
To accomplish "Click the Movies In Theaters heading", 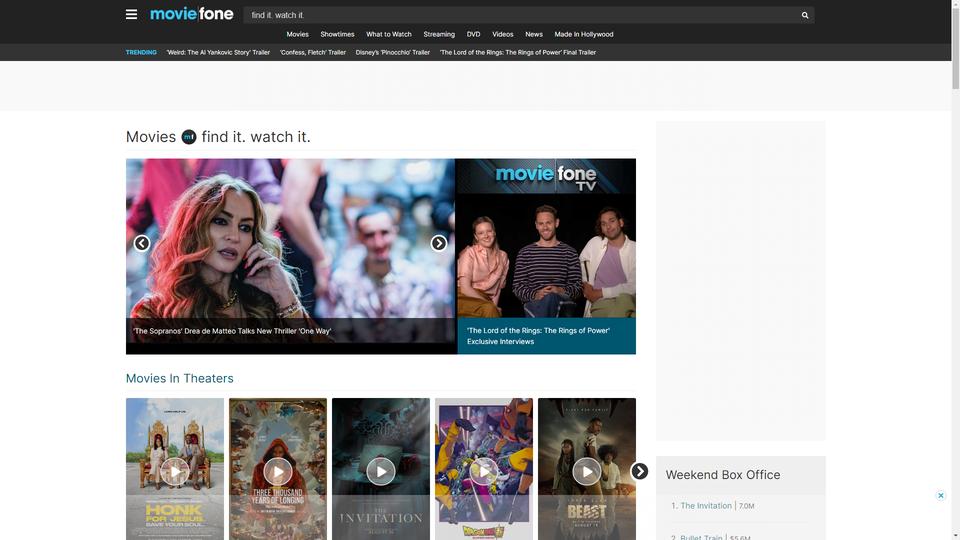I will coord(179,378).
